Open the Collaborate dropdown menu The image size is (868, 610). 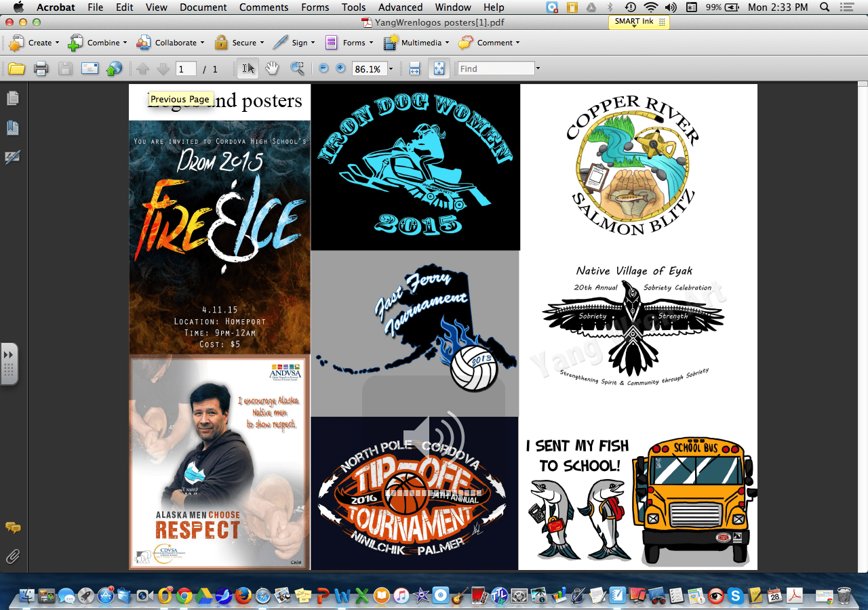(170, 43)
